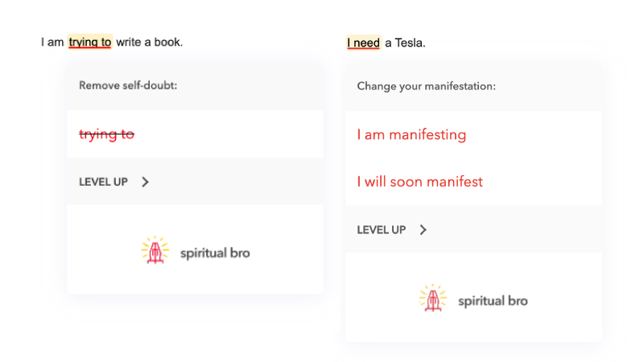Click highlighted "I need" in the sentence
The height and width of the screenshot is (362, 644).
363,43
